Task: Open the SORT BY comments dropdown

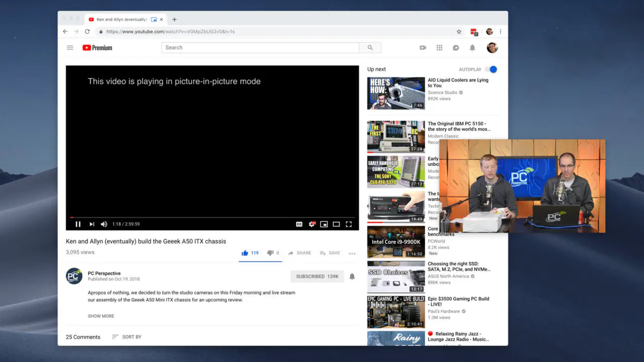Action: coord(127,337)
